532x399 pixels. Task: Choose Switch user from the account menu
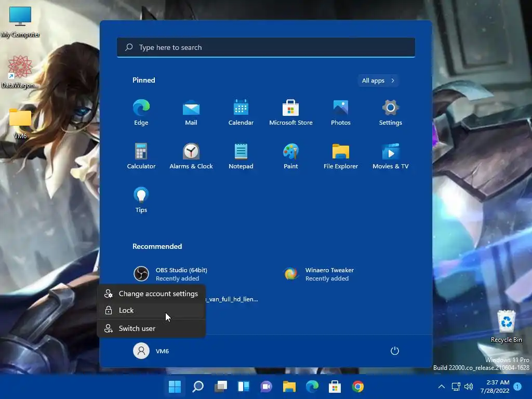(x=151, y=328)
